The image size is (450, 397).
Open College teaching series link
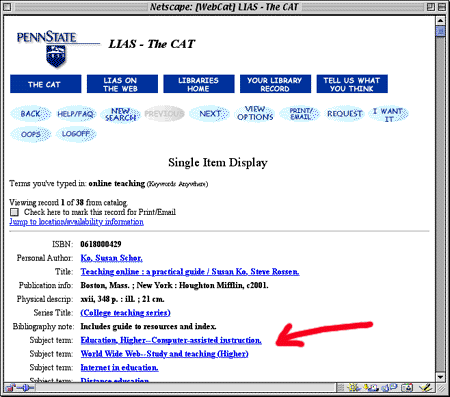pyautogui.click(x=126, y=313)
